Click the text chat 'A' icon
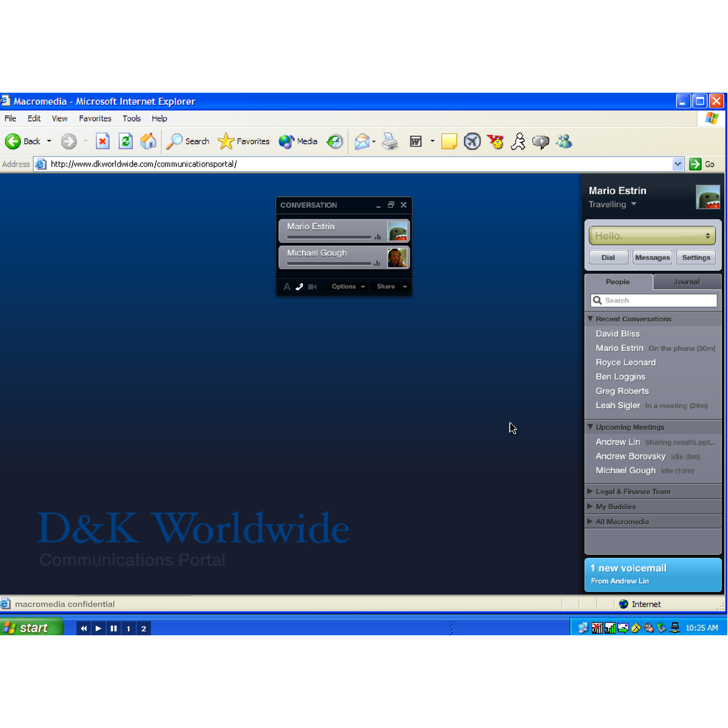The width and height of the screenshot is (728, 728). click(287, 287)
